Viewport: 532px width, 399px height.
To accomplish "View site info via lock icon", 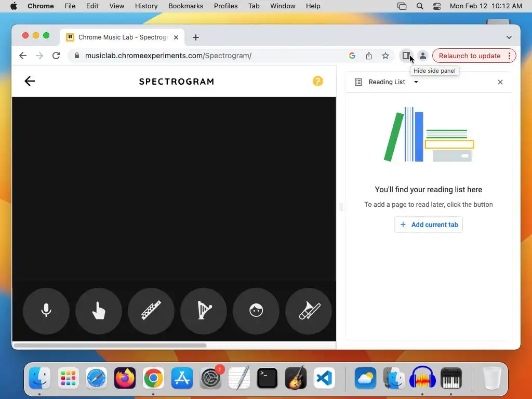I will (77, 56).
